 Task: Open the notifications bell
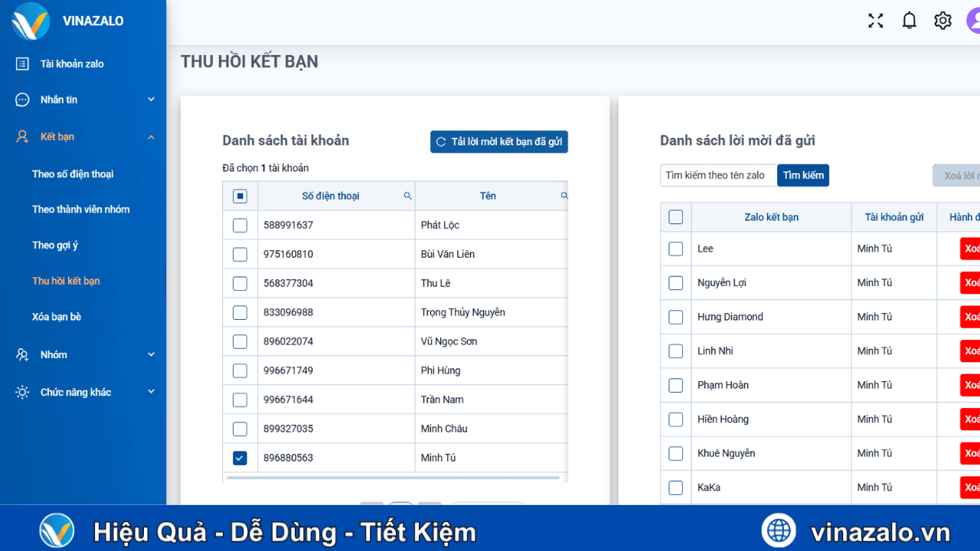(909, 20)
